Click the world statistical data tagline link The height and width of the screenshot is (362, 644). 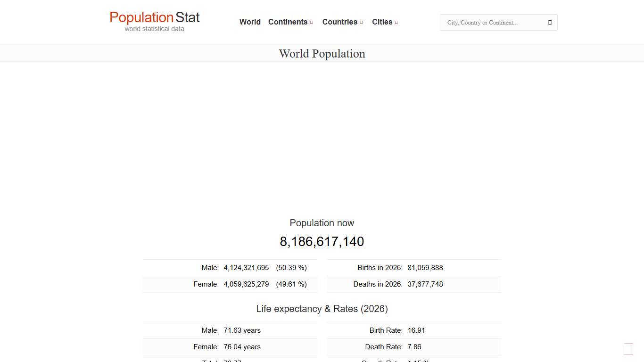(x=154, y=29)
